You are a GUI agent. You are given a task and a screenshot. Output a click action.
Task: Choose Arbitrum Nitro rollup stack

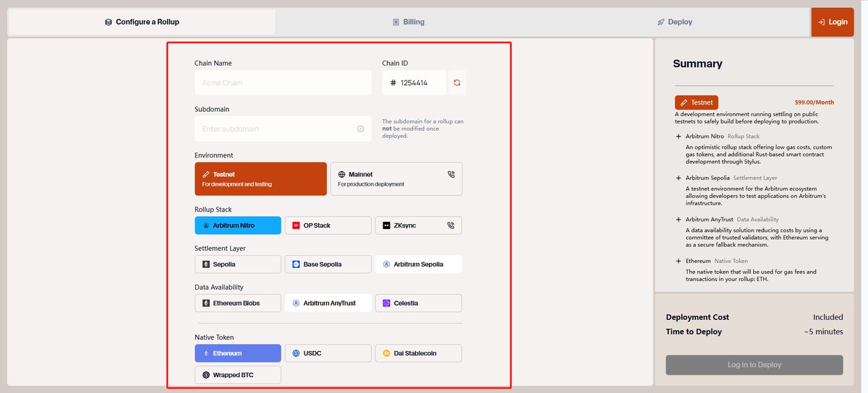coord(238,225)
